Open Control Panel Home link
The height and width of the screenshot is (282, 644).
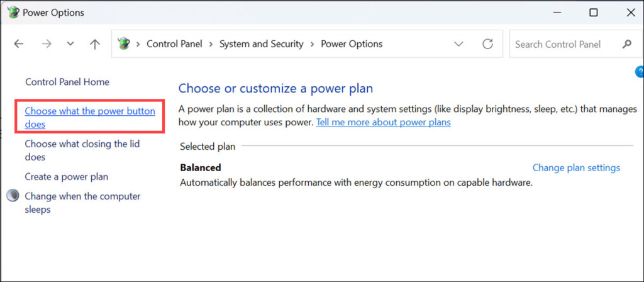coord(67,82)
